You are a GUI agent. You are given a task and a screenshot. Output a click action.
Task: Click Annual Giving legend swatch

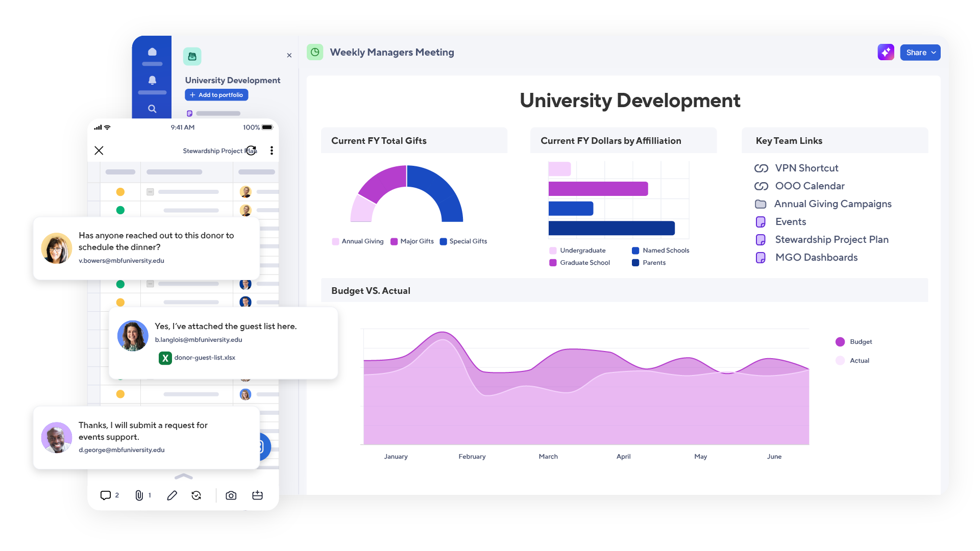(335, 242)
